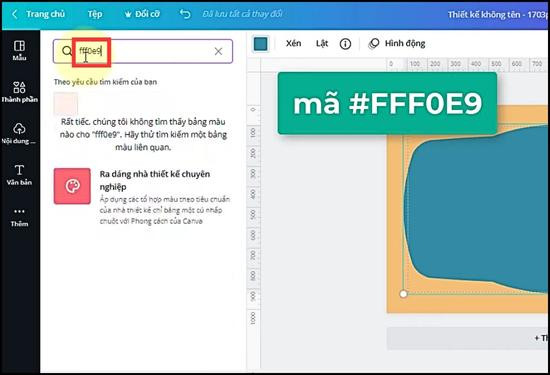Click the selection corner handle on canvas
The height and width of the screenshot is (375, 550).
[403, 294]
